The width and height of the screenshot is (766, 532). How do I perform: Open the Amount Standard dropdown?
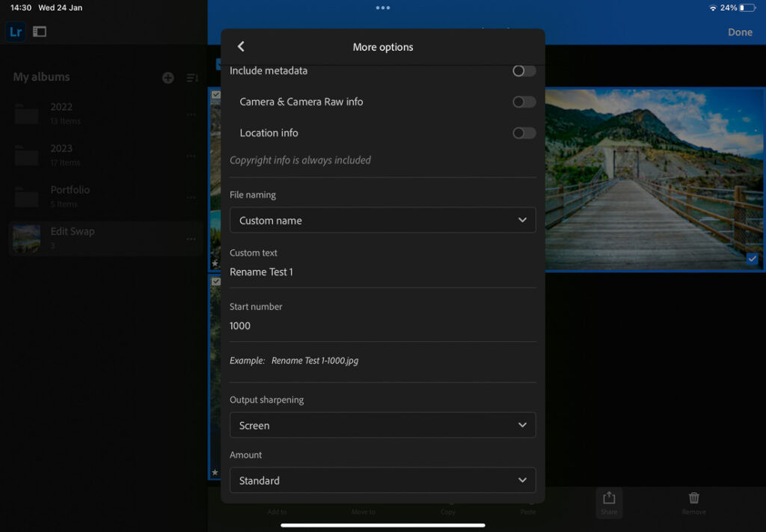pos(382,480)
